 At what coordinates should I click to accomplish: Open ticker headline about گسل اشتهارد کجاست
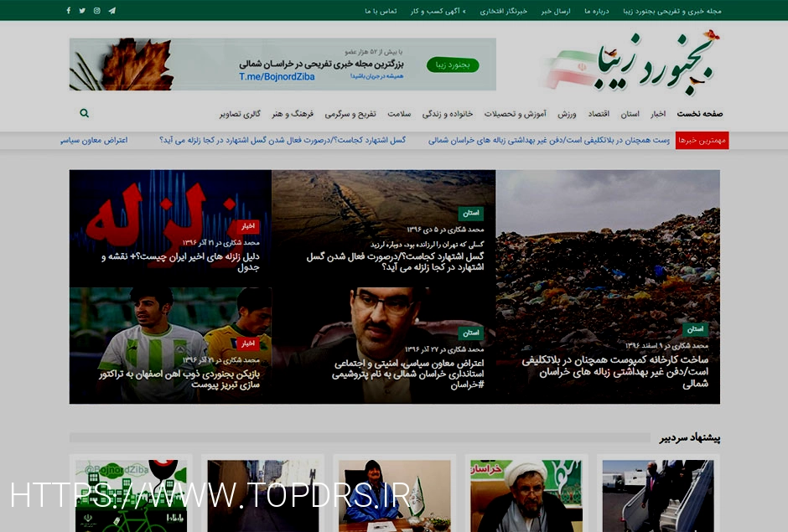283,140
